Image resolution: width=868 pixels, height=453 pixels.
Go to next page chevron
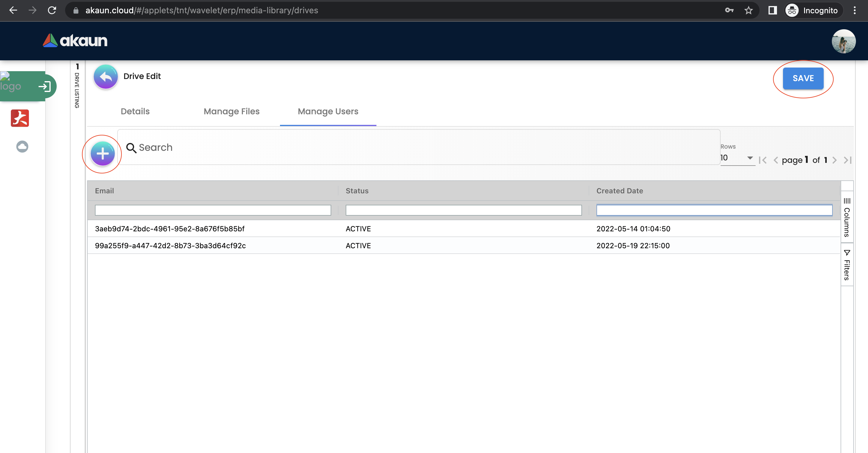coord(834,160)
